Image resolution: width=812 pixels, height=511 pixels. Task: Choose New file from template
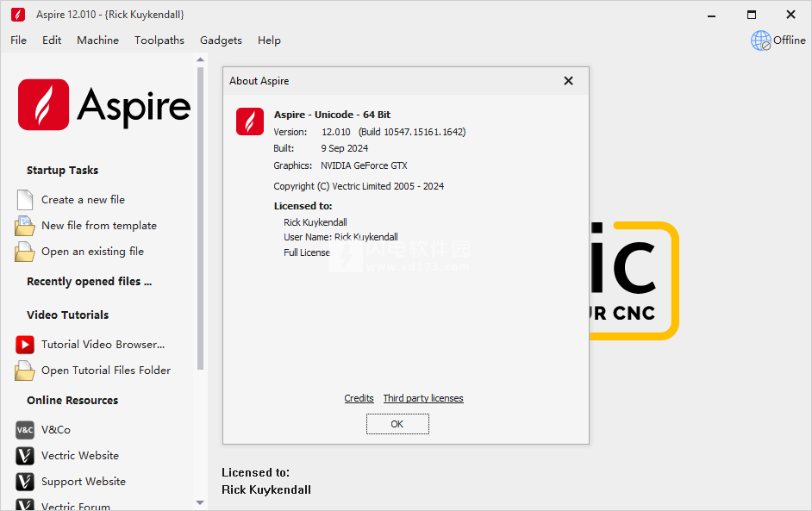(99, 226)
